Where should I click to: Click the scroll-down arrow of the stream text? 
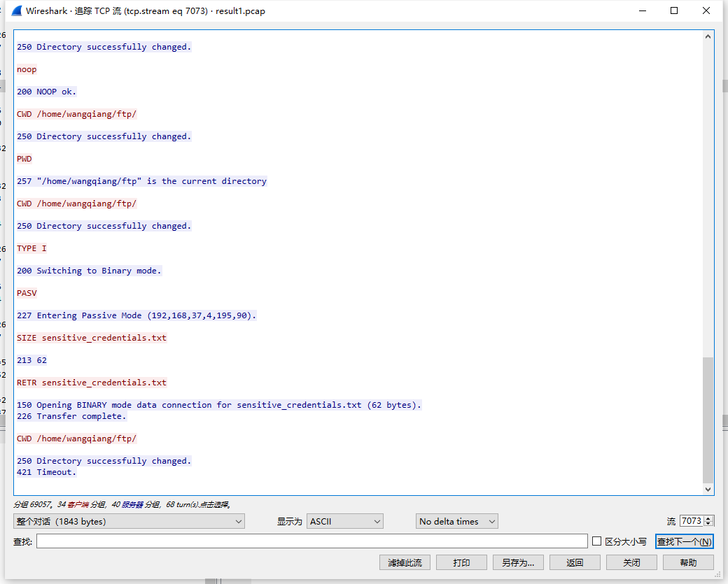click(x=708, y=489)
